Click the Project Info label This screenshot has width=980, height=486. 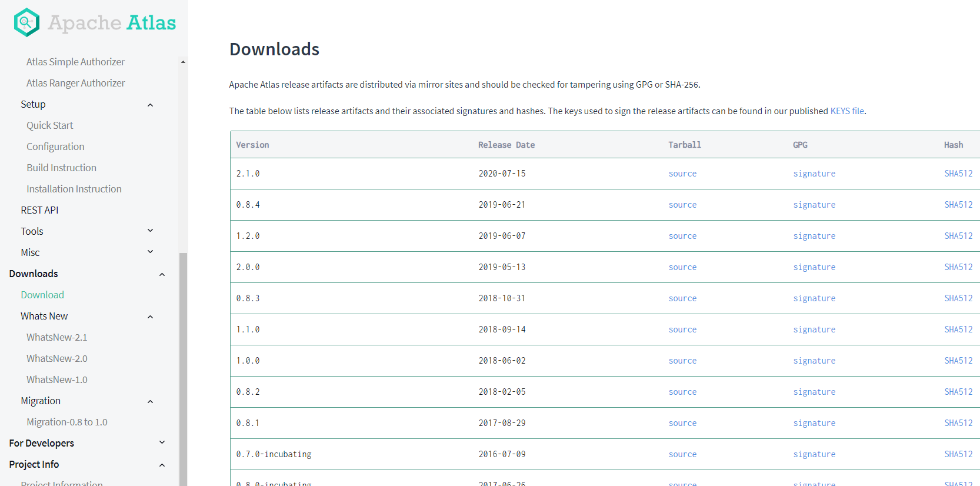click(x=34, y=464)
